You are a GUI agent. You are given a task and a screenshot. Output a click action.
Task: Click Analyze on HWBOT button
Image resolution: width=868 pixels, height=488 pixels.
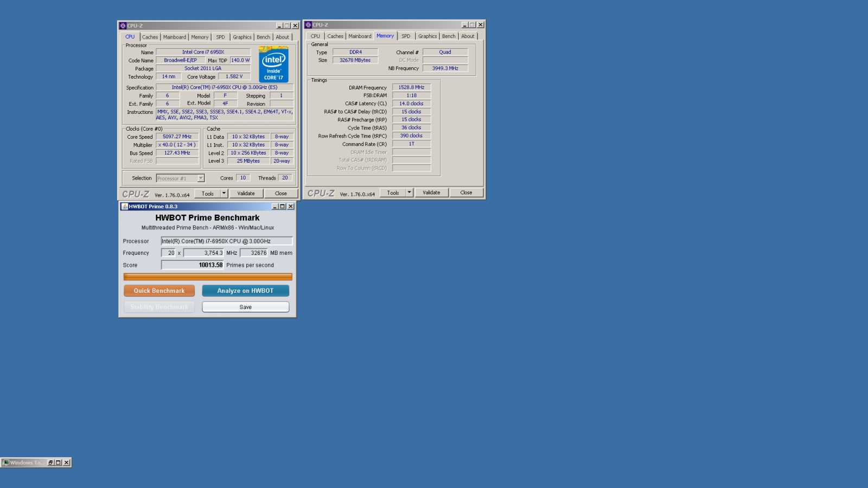[x=245, y=291]
